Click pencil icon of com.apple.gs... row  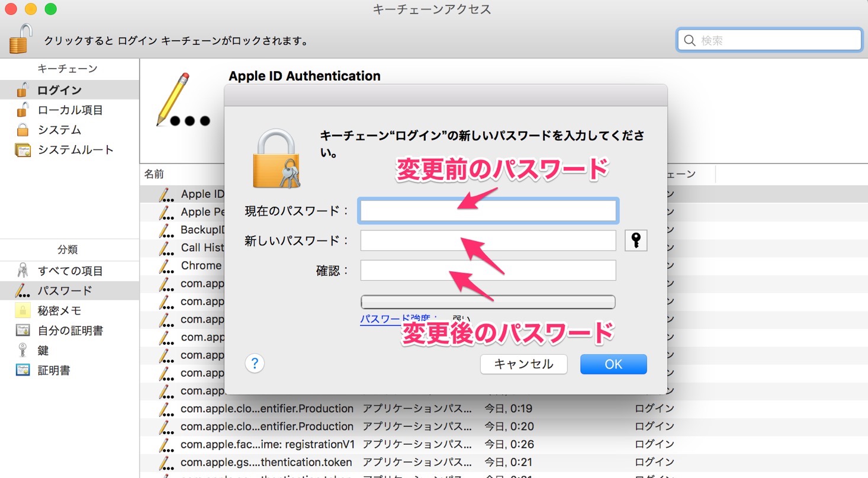[x=166, y=462]
